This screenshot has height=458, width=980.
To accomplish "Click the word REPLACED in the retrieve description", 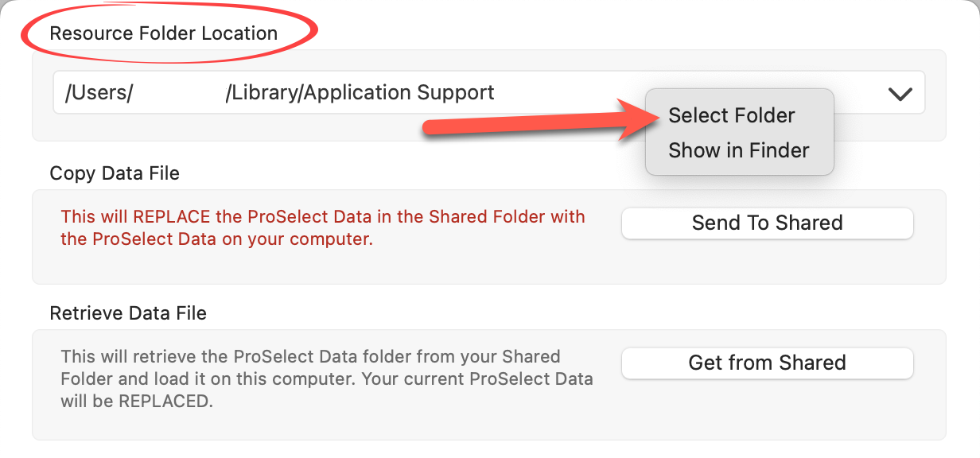I will click(165, 402).
